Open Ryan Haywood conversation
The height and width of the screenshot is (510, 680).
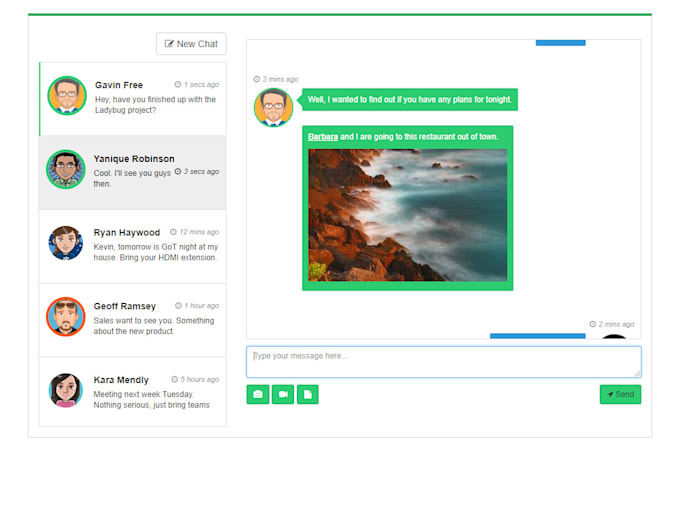[x=133, y=246]
